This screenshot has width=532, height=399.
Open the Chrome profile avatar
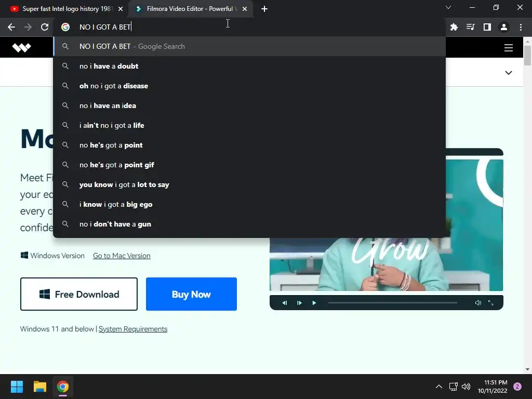point(504,27)
